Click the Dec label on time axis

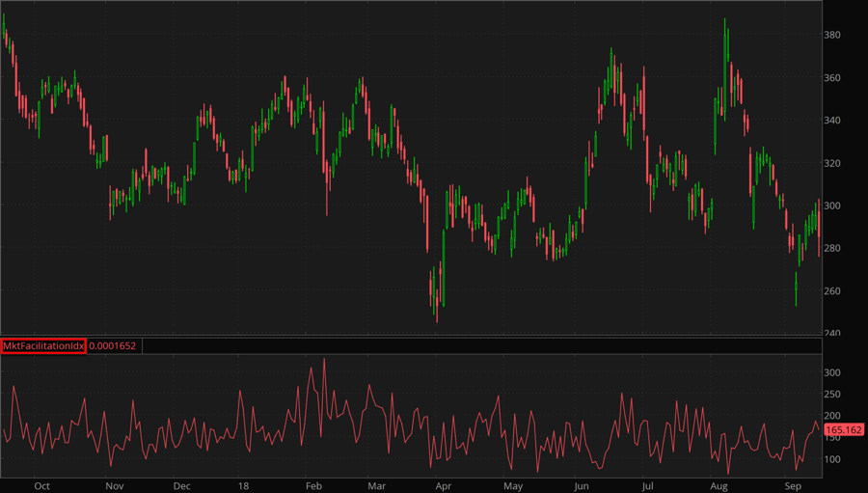click(181, 485)
